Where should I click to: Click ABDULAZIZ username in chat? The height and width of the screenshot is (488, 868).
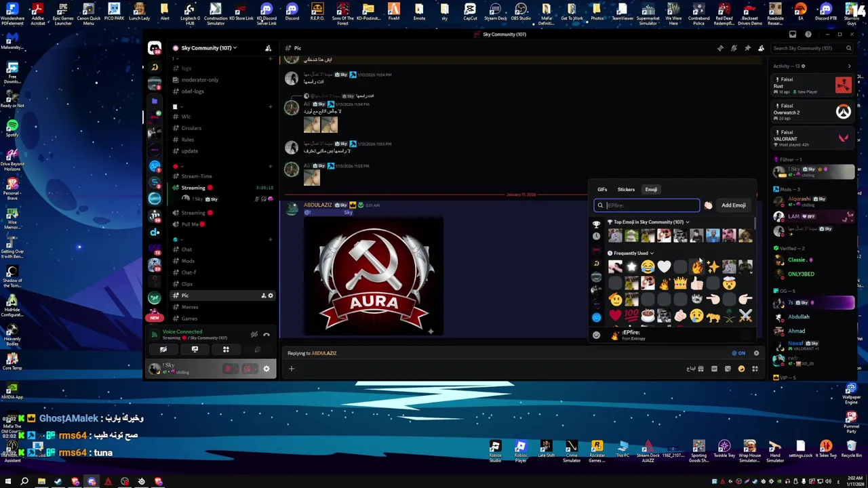click(x=317, y=205)
